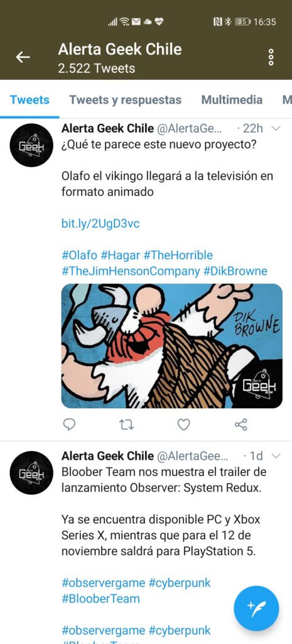The image size is (292, 644).
Task: View the Olafo viking cartoon image
Action: 172,346
